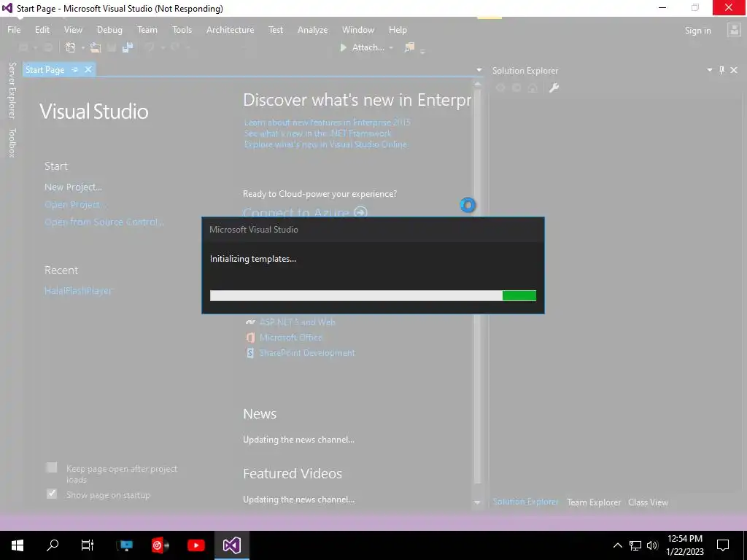Open the document tabs list dropdown
The width and height of the screenshot is (747, 560).
(x=479, y=71)
